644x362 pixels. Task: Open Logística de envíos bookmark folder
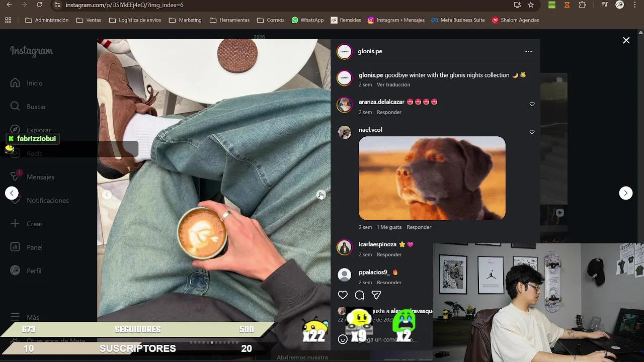coord(135,20)
